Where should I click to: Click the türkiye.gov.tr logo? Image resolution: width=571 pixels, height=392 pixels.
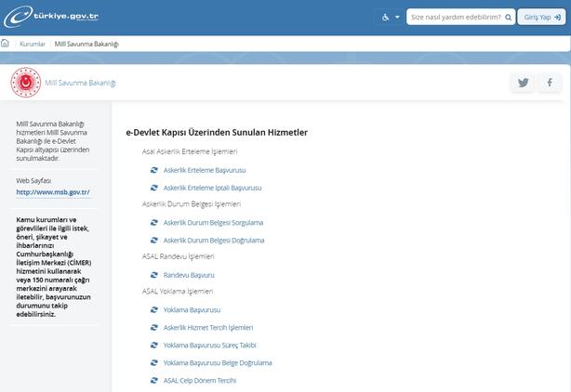click(x=51, y=17)
